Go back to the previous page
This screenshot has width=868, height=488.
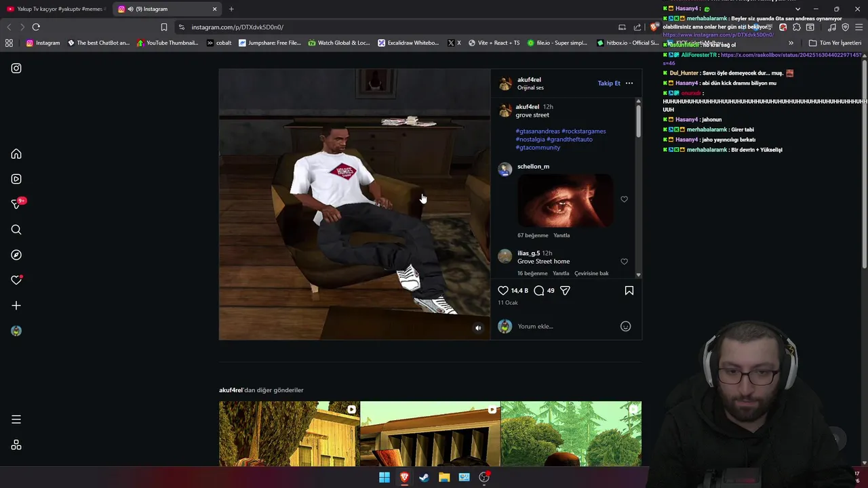pos(9,27)
